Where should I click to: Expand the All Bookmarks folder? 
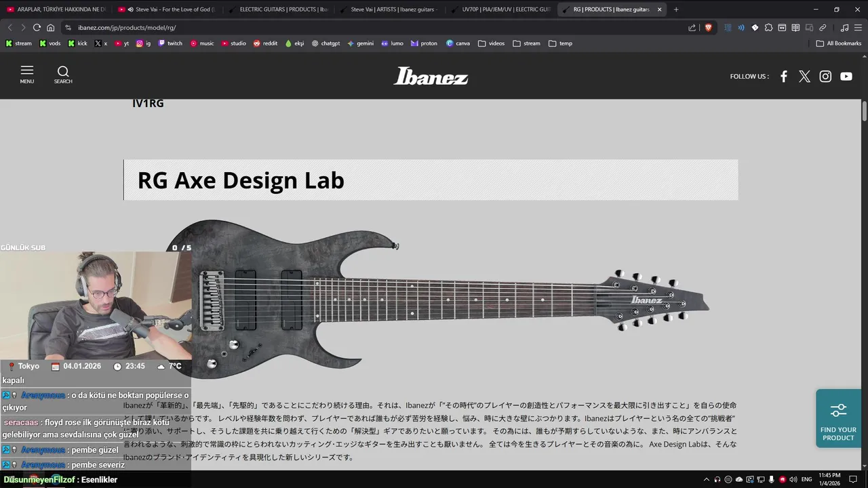pyautogui.click(x=839, y=43)
